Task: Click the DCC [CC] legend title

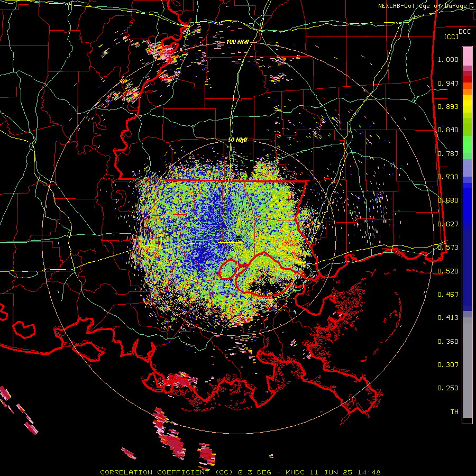Action: point(457,34)
